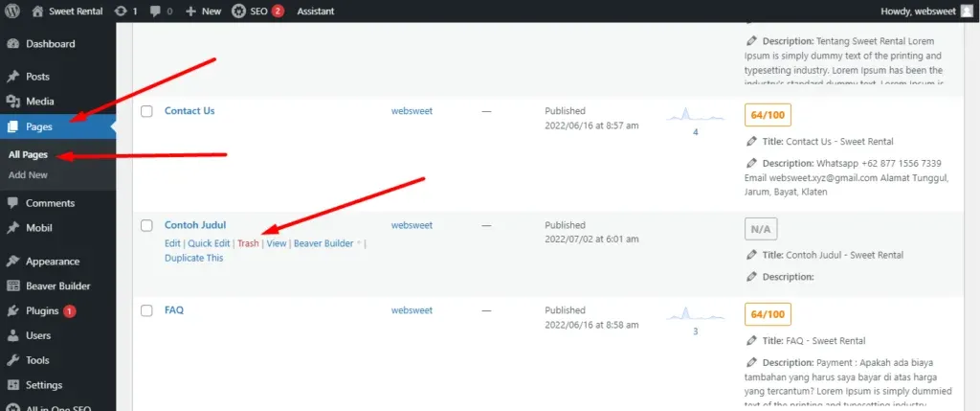Filter by author websweet in Contact Us row
This screenshot has height=411, width=980.
(412, 111)
